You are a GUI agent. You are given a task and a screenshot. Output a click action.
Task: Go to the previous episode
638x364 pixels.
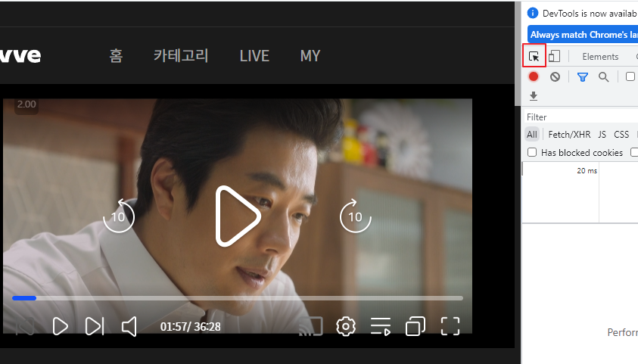point(25,326)
